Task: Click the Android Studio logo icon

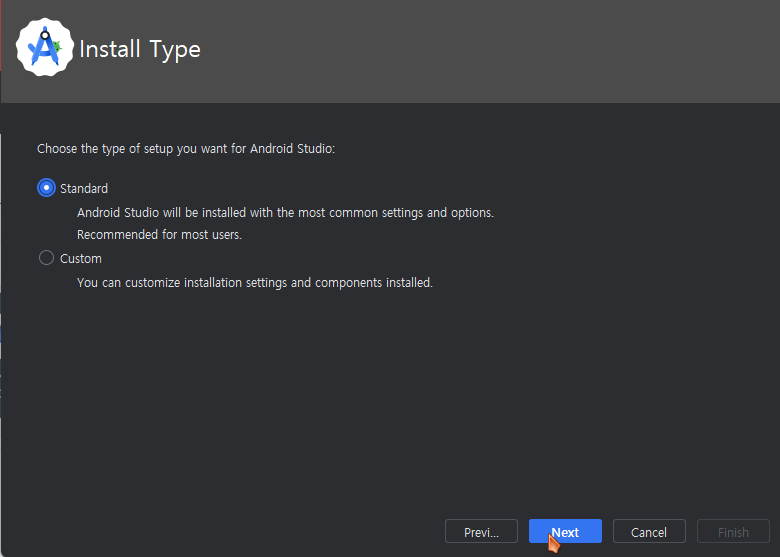Action: [45, 48]
